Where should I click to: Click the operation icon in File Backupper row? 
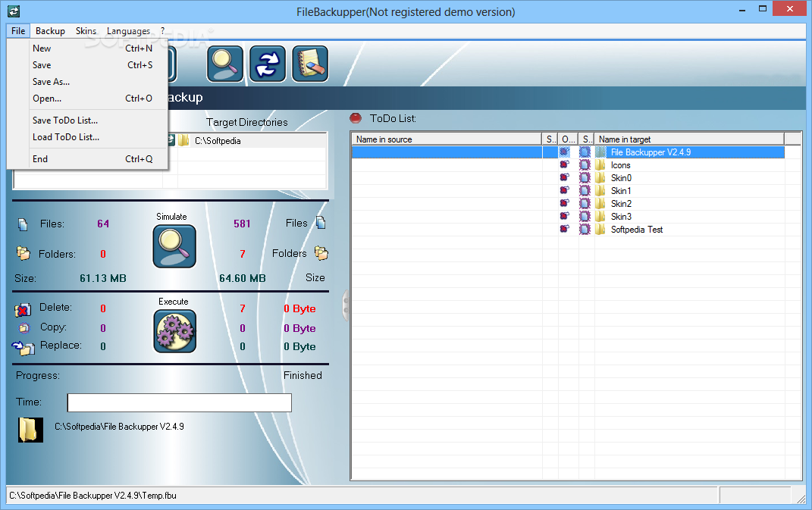(565, 152)
